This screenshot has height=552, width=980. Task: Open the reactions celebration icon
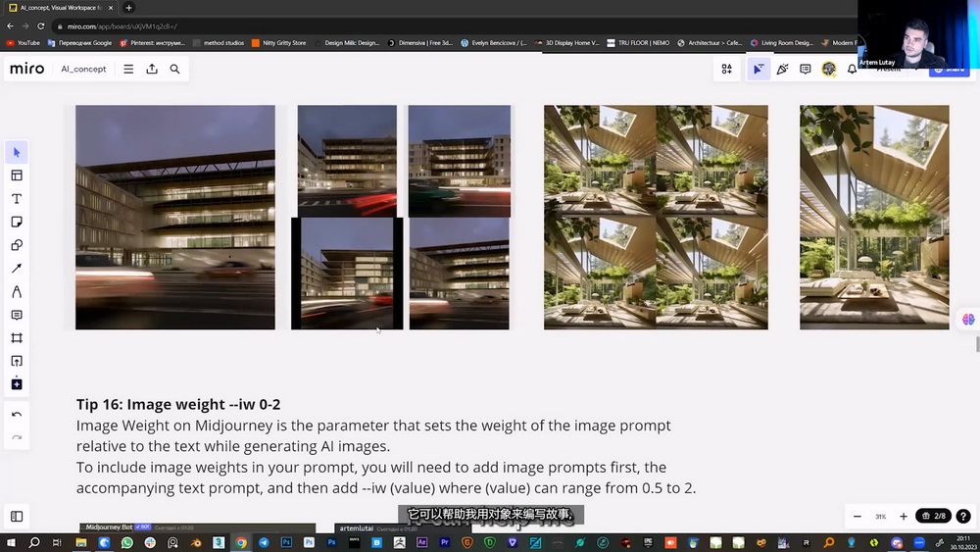(x=782, y=69)
